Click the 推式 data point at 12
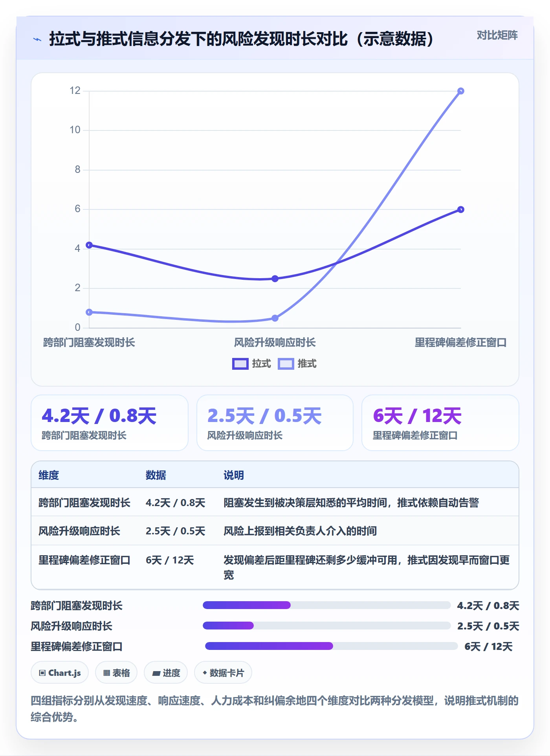Viewport: 550px width, 756px height. click(461, 91)
